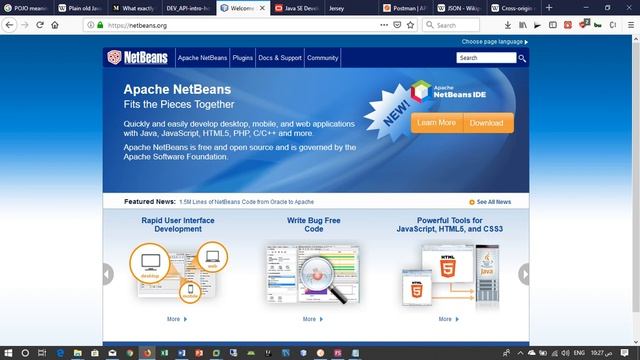Open See All News link
The width and height of the screenshot is (640, 360).
pos(490,202)
